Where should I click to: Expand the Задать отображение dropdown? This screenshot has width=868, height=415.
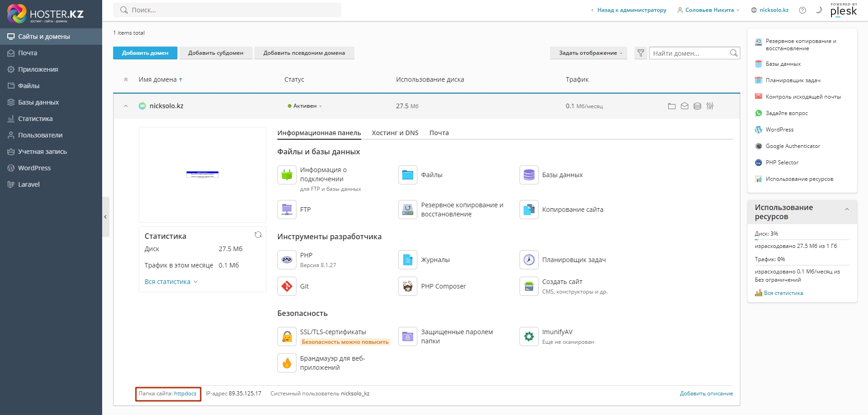click(x=588, y=53)
